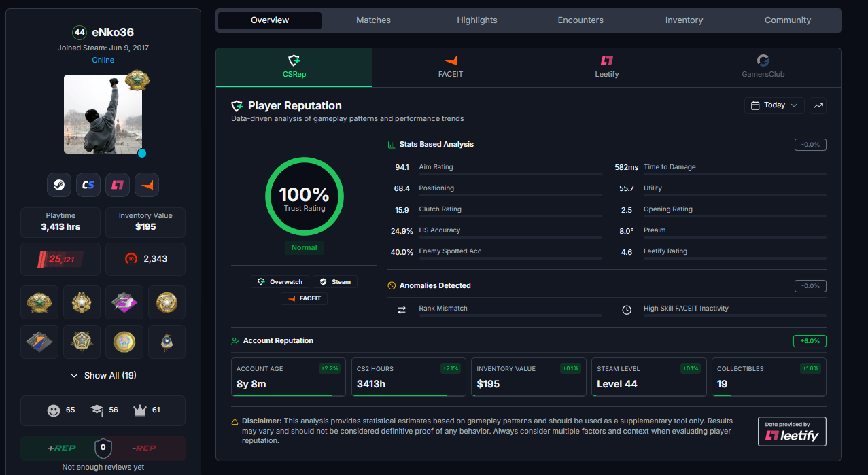Click the Normal status label

[x=304, y=247]
